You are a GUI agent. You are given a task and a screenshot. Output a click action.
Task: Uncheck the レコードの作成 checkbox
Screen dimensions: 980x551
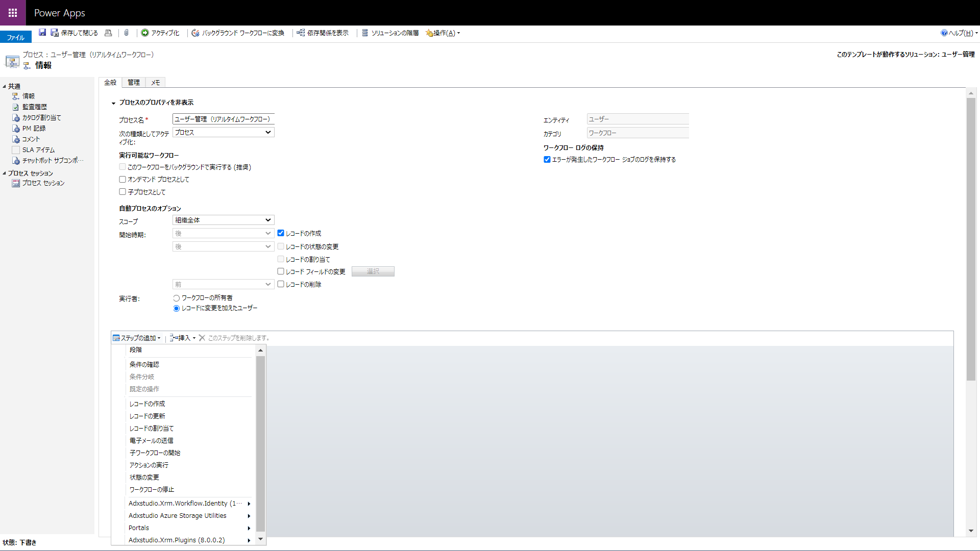(x=281, y=233)
